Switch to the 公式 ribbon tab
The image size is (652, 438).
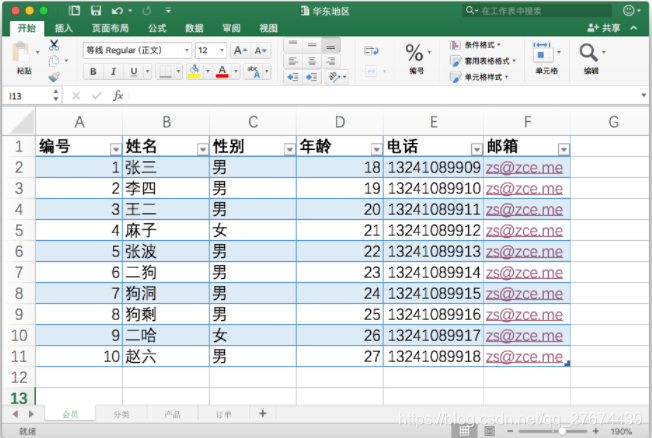[x=157, y=28]
